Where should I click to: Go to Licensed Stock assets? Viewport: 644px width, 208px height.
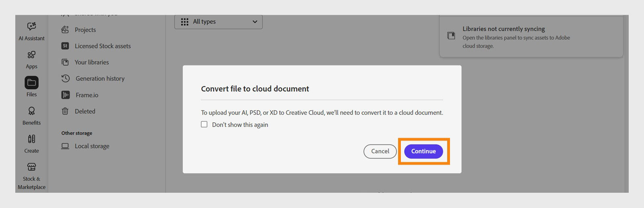click(x=103, y=46)
